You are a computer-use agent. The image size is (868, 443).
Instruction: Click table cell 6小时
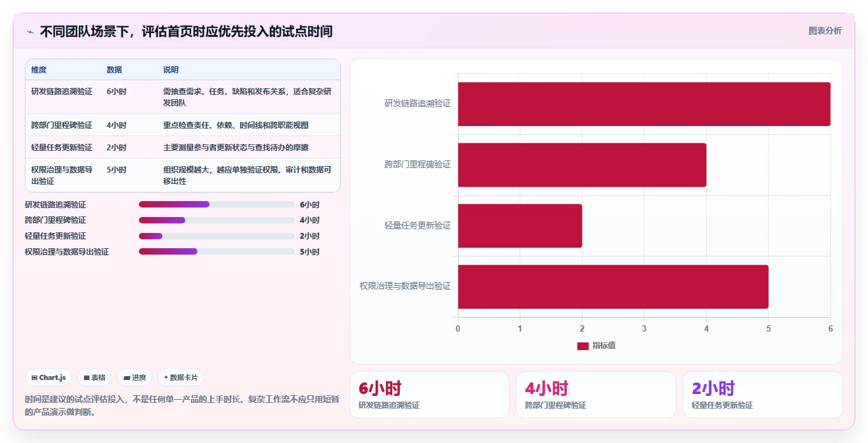(x=117, y=92)
